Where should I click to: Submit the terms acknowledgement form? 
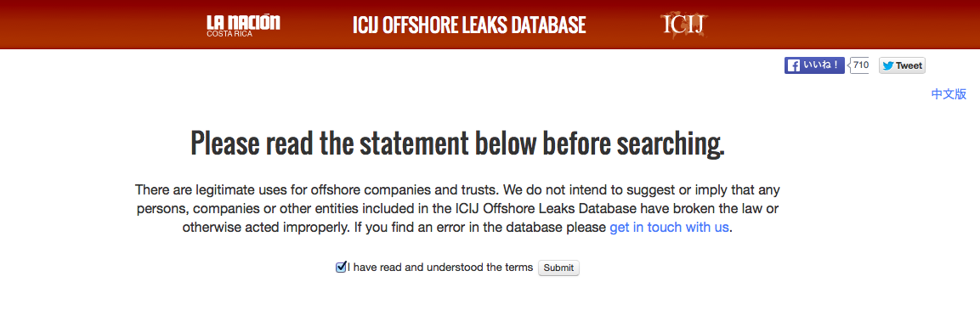558,268
